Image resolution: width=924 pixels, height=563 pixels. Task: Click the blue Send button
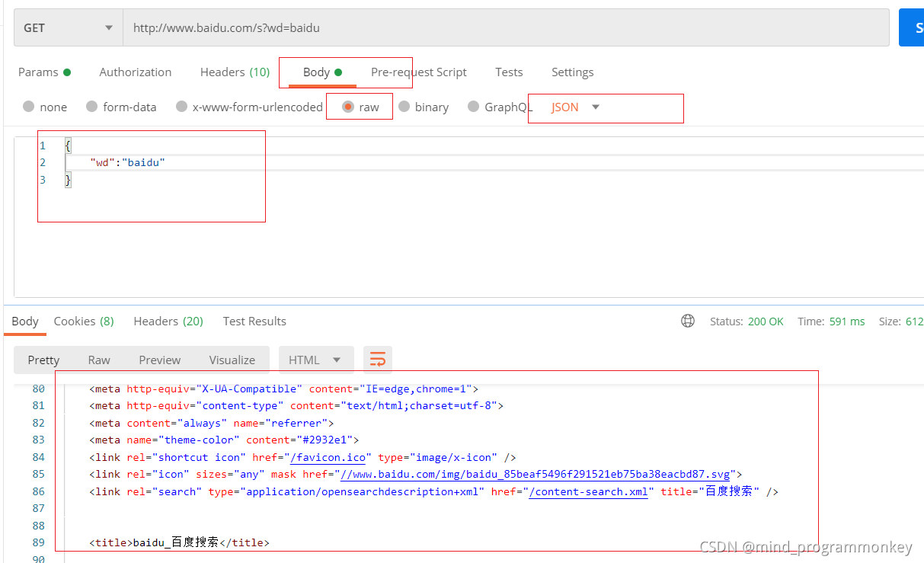coord(911,27)
